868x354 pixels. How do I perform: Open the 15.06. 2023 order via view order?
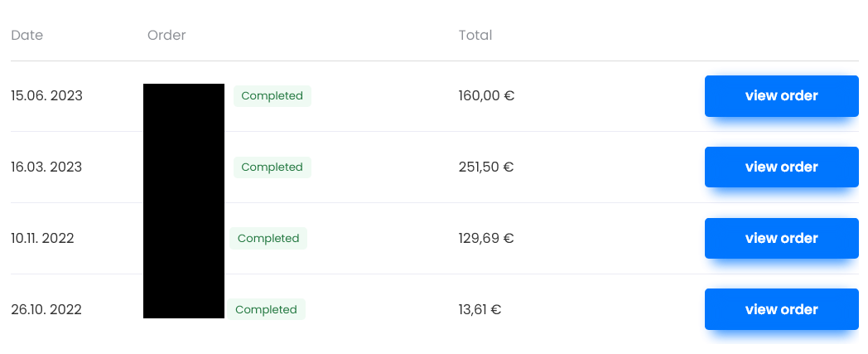click(x=781, y=96)
